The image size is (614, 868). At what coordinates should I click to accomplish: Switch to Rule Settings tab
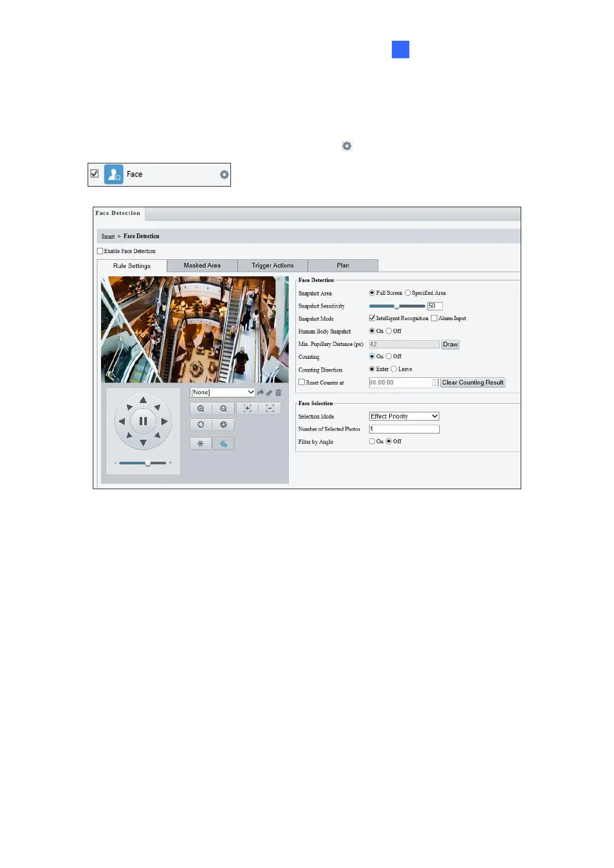coord(132,266)
